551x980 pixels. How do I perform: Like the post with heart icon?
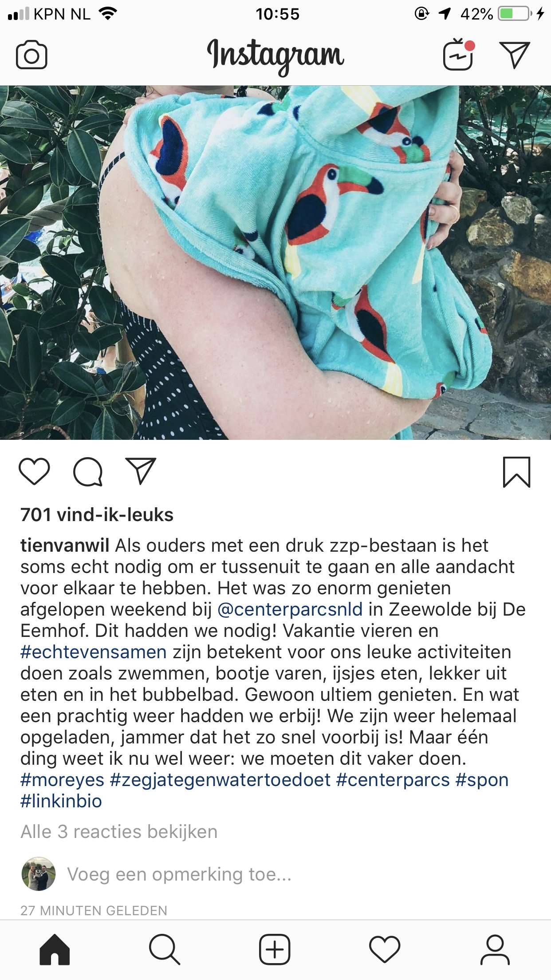34,471
